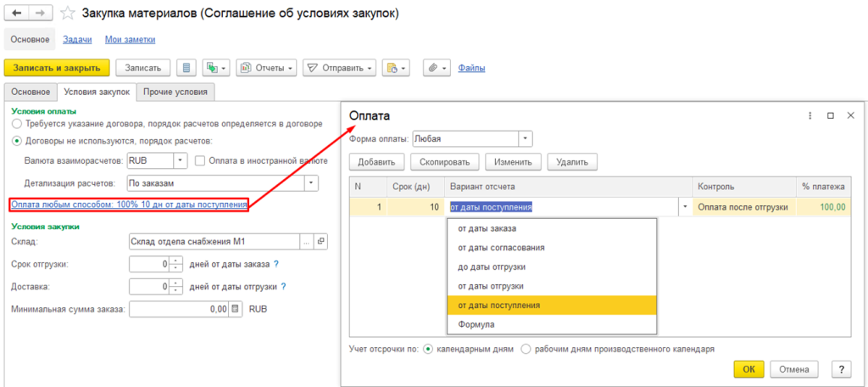The height and width of the screenshot is (387, 868).
Task: Toggle the Вариант отсчета cell dropdown arrow
Action: 685,207
